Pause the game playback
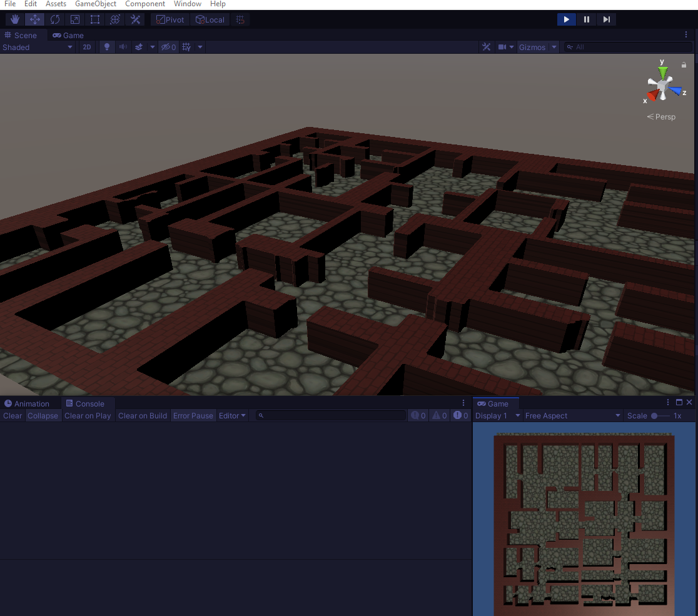The width and height of the screenshot is (698, 616). tap(586, 19)
